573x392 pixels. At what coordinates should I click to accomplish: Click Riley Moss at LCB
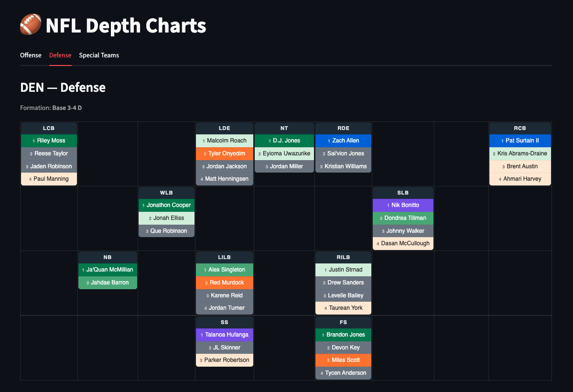[49, 141]
